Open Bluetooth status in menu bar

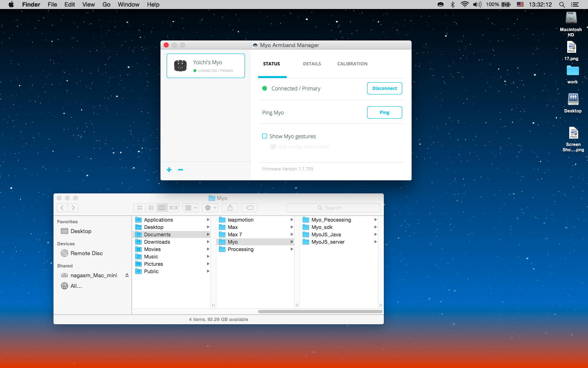point(452,4)
